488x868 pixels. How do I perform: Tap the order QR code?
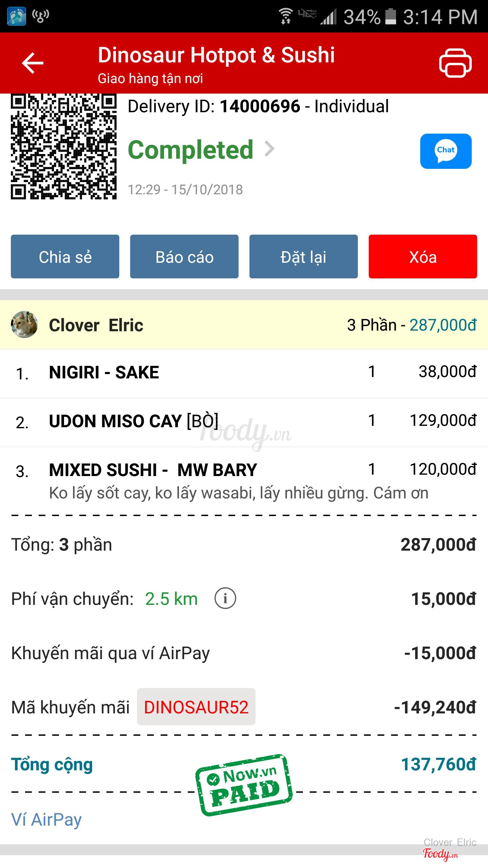pos(64,146)
